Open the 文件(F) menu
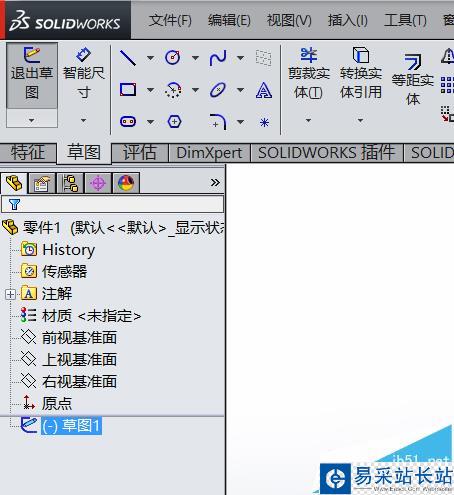This screenshot has width=454, height=495. click(x=170, y=21)
